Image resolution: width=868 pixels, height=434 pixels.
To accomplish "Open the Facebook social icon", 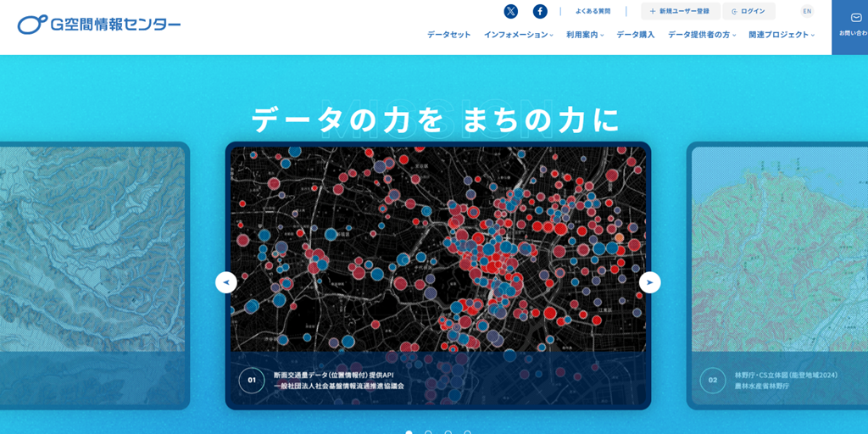I will pos(540,11).
